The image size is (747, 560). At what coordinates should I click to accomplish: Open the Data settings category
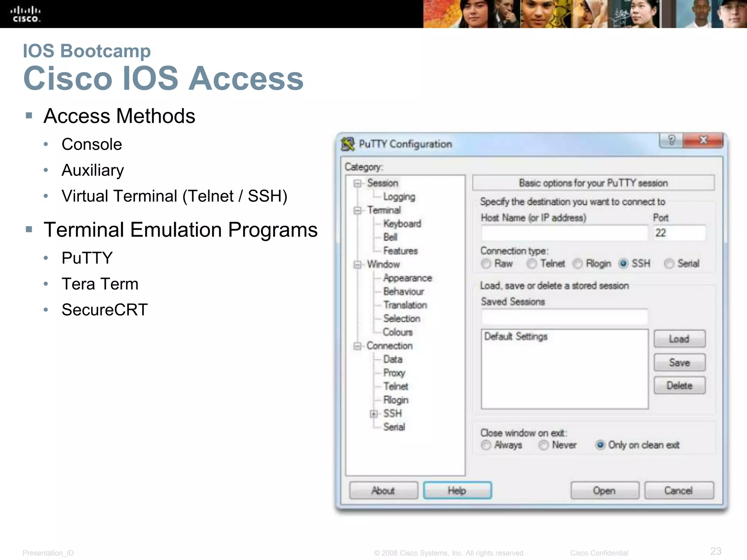(x=393, y=359)
